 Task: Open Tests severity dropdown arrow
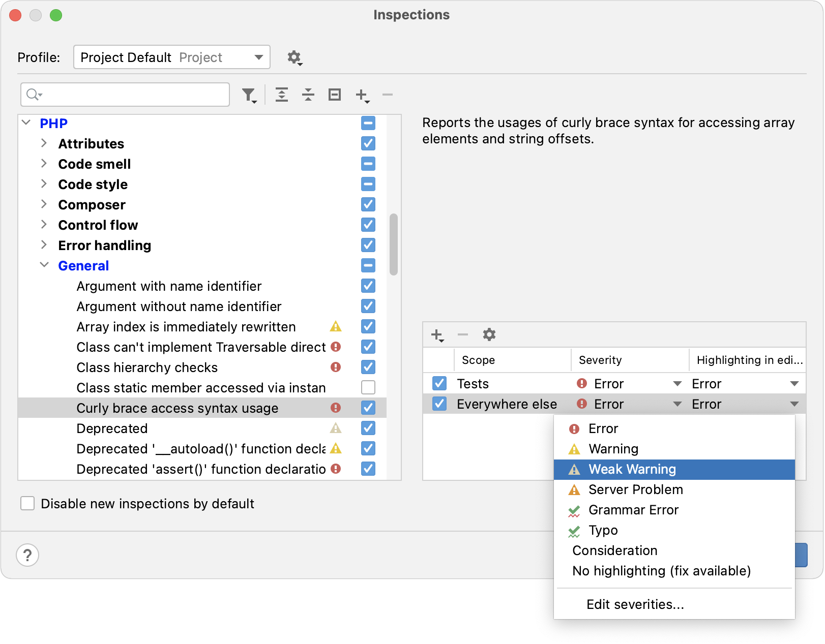click(x=677, y=384)
